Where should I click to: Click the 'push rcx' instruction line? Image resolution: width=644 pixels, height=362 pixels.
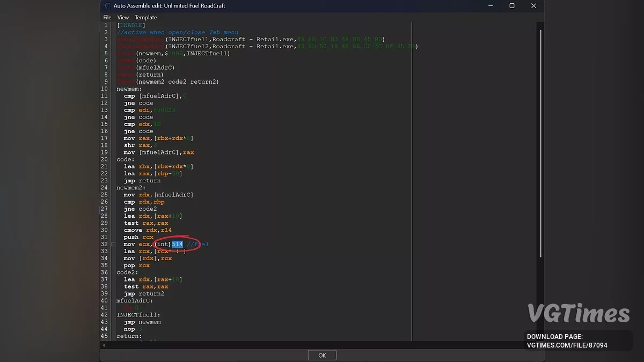138,237
